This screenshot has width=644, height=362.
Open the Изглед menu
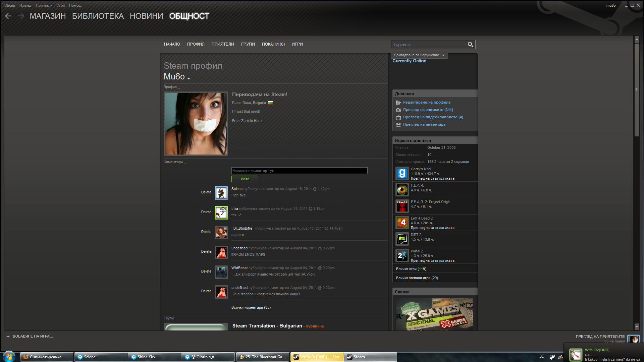click(x=25, y=5)
